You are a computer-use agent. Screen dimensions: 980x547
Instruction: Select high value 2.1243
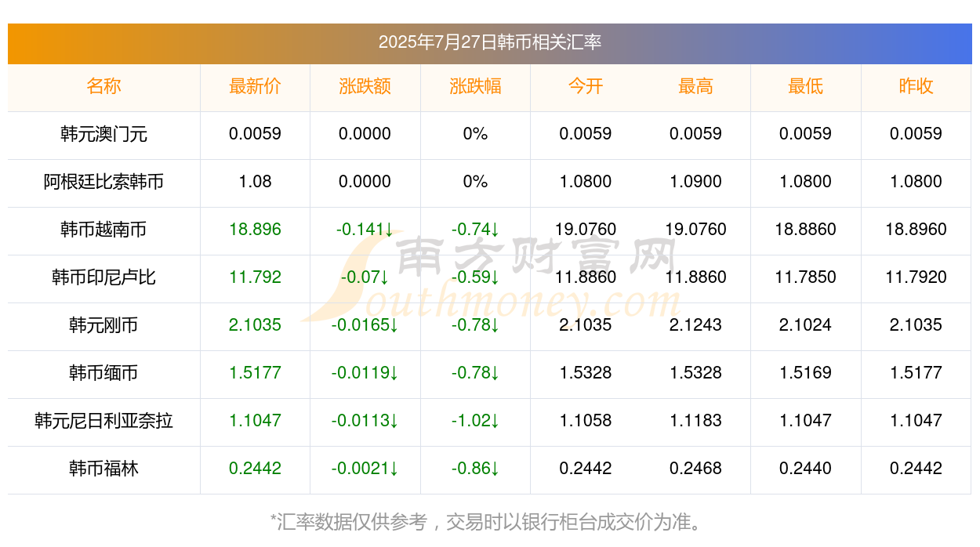tap(695, 325)
